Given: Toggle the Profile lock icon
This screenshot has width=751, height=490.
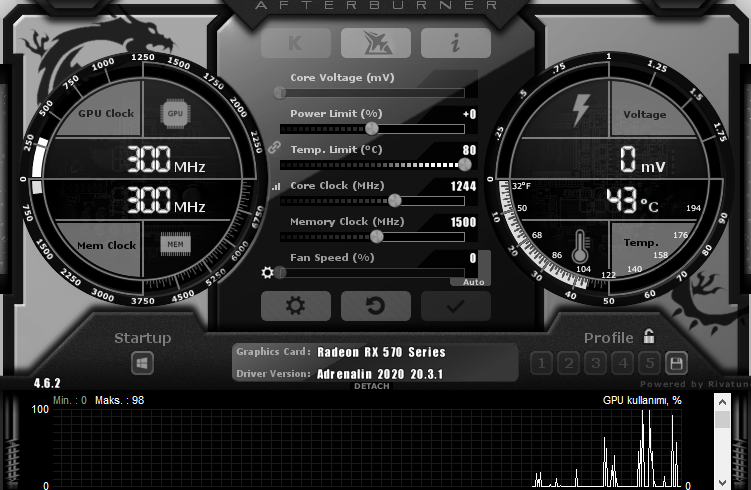Looking at the screenshot, I should [649, 336].
